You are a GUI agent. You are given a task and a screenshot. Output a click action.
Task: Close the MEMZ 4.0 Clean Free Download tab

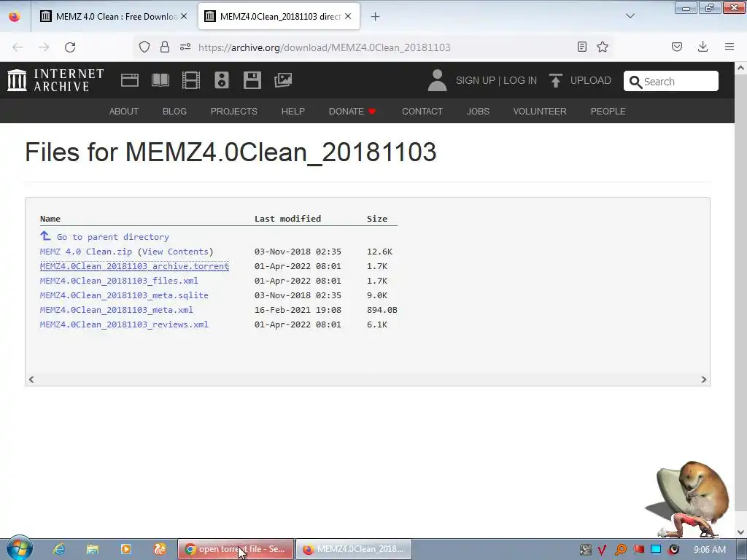tap(184, 16)
